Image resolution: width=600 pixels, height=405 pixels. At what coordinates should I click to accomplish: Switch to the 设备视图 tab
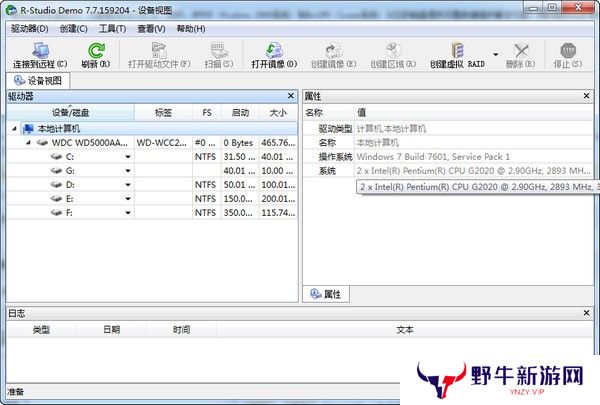coord(38,81)
